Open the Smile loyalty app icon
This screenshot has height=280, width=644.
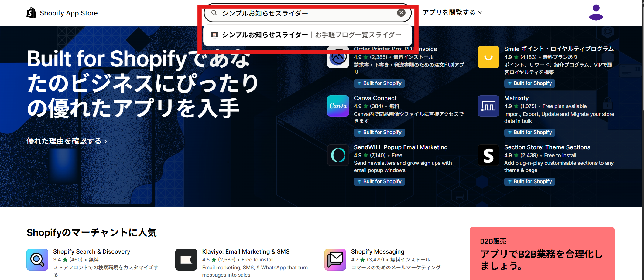(488, 57)
